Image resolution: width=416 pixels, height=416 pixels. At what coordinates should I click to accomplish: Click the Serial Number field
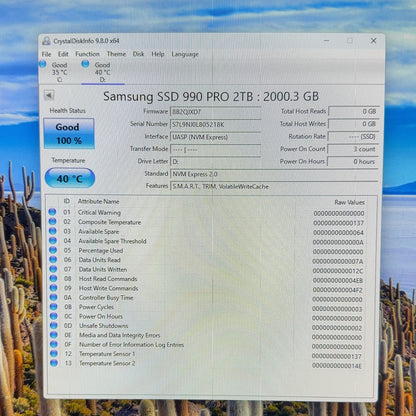click(215, 125)
